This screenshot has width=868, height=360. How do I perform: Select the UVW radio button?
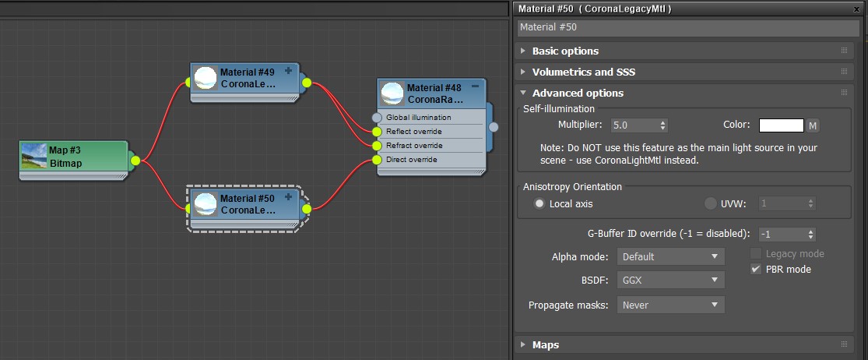(x=710, y=204)
